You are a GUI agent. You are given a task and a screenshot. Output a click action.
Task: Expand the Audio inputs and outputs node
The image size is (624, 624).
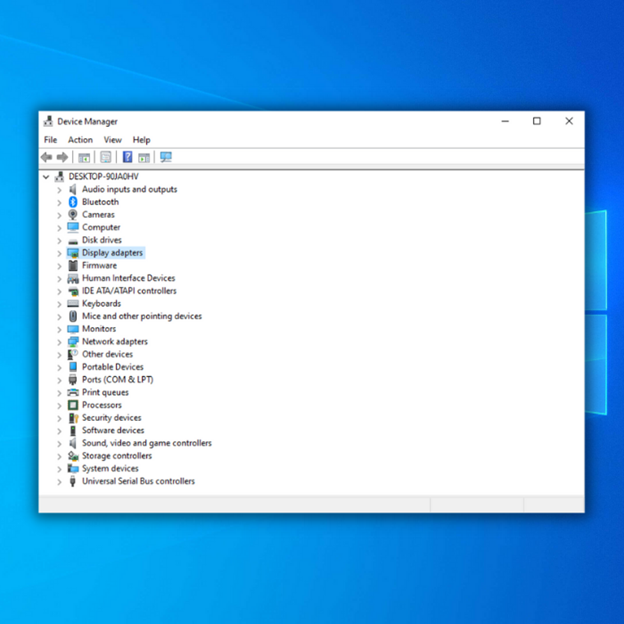59,190
